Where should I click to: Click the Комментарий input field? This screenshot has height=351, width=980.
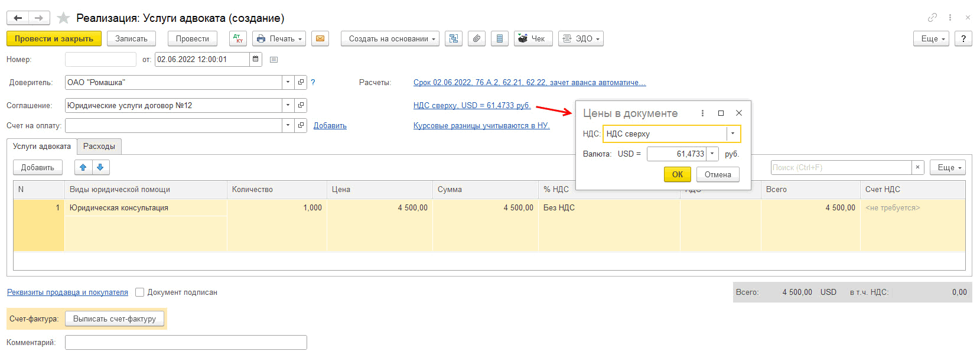pos(185,343)
